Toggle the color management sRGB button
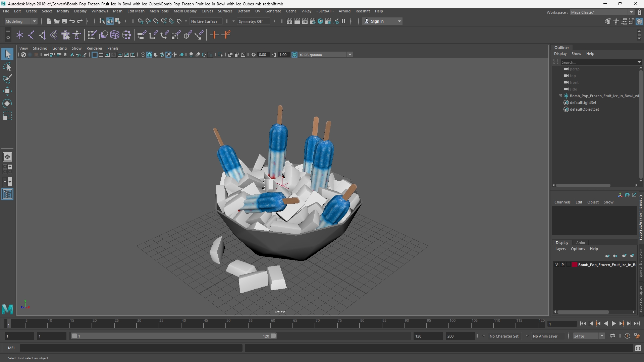Screen dimensions: 644x362 point(294,55)
